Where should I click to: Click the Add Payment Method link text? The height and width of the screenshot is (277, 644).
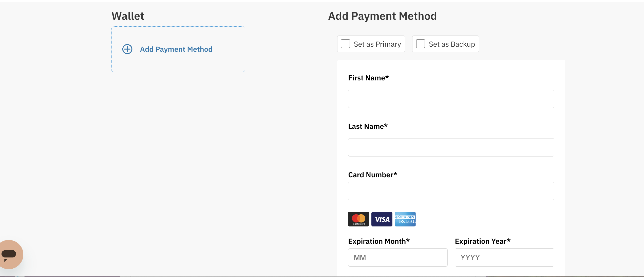[x=176, y=49]
